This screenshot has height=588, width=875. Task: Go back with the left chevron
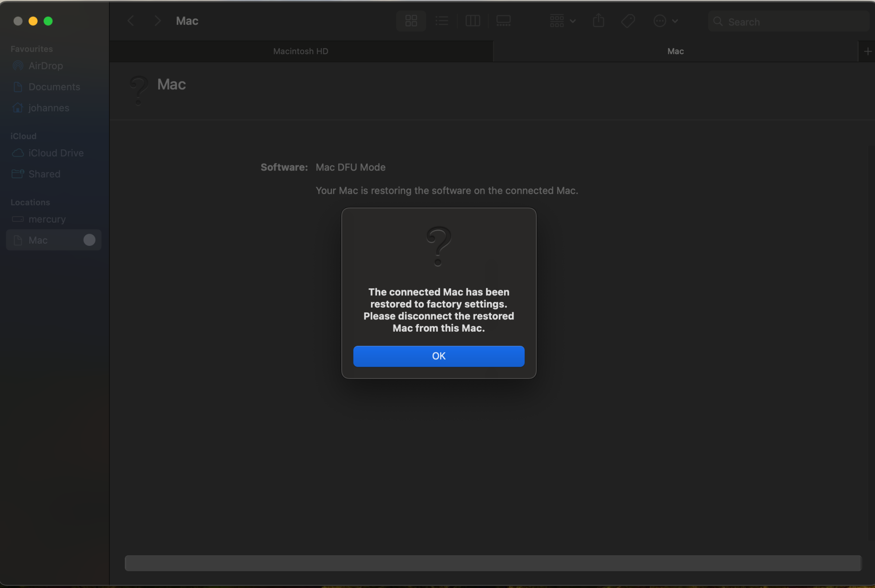pos(131,21)
